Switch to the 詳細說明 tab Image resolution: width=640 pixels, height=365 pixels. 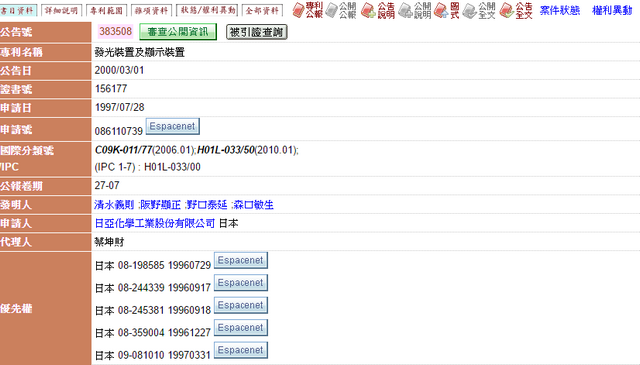(62, 11)
